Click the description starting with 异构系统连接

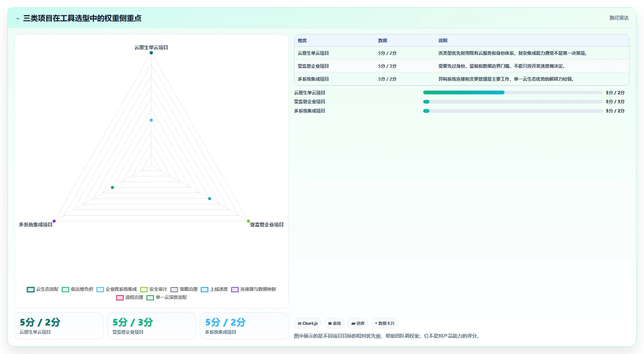click(507, 79)
